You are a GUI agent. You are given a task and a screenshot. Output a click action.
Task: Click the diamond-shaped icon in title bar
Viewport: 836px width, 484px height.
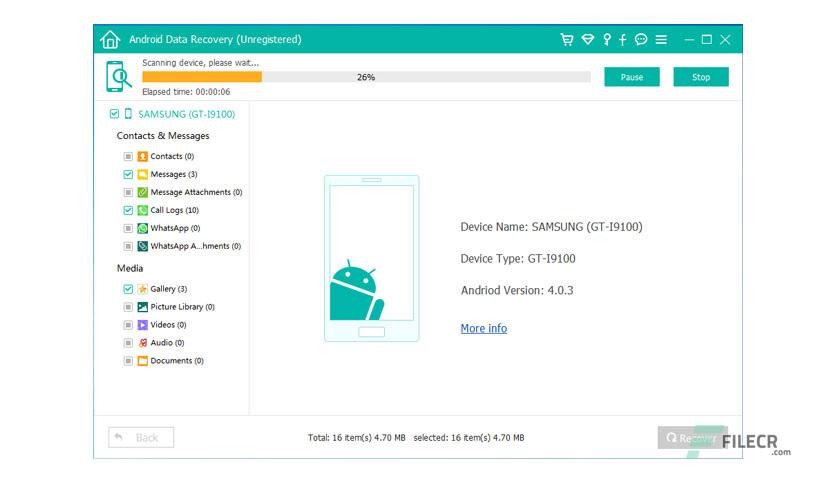coord(588,39)
